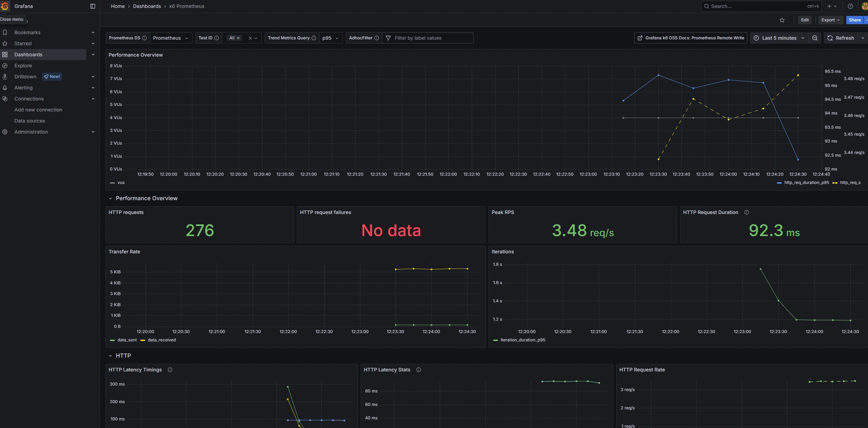Open Data sources menu item

(x=30, y=121)
